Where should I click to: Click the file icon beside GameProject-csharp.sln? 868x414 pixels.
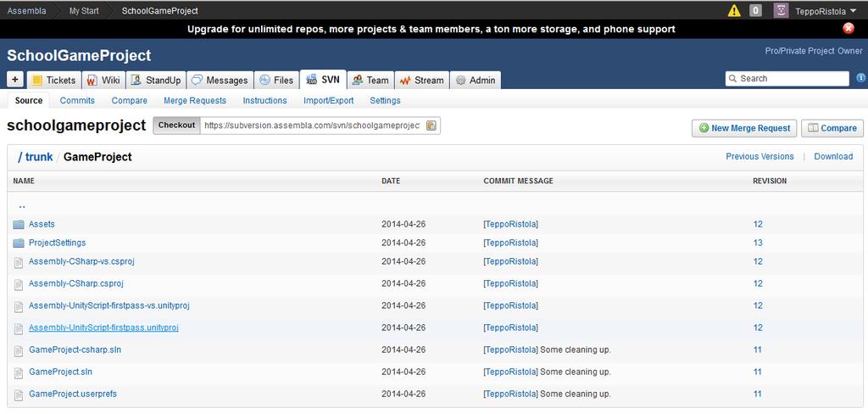click(19, 351)
